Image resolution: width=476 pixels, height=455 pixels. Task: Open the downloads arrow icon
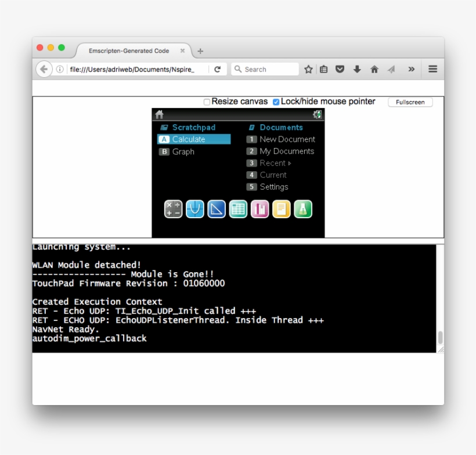coord(358,69)
